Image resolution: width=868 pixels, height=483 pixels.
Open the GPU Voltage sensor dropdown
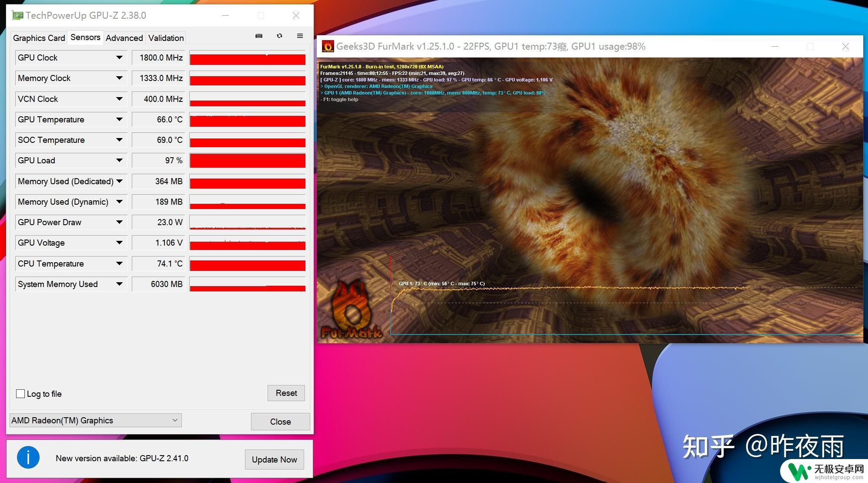pyautogui.click(x=119, y=243)
